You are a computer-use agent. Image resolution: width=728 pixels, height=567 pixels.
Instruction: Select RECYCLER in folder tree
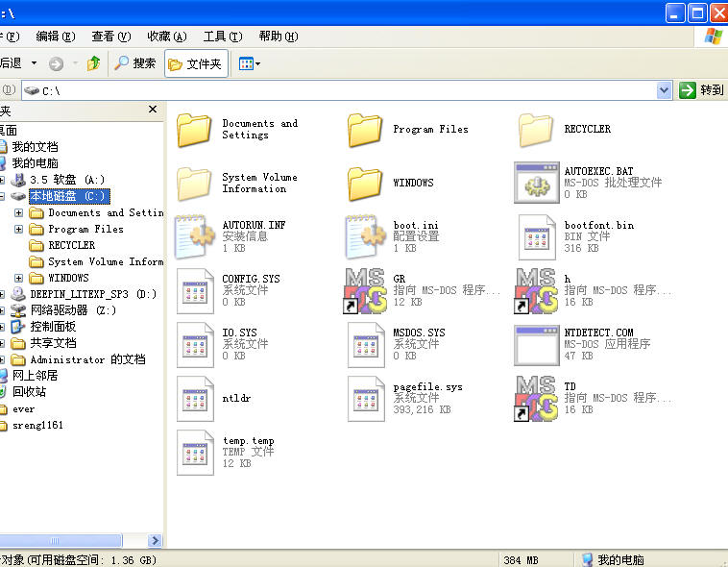tap(71, 245)
